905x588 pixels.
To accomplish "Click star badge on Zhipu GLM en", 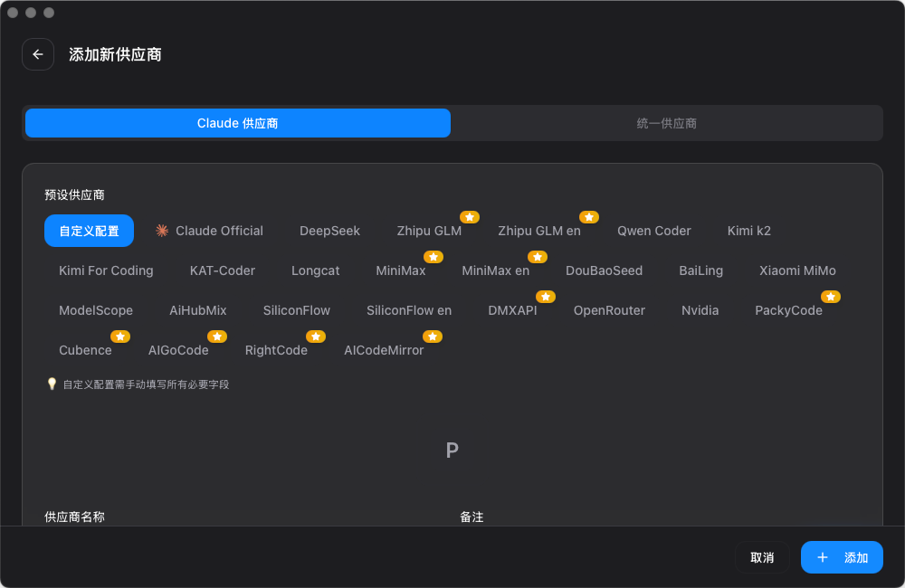I will (589, 217).
